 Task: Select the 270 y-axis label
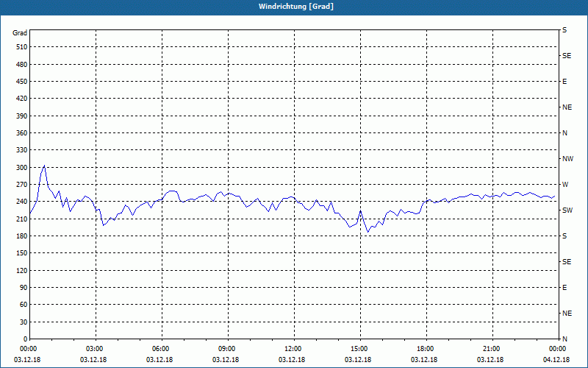pyautogui.click(x=22, y=185)
